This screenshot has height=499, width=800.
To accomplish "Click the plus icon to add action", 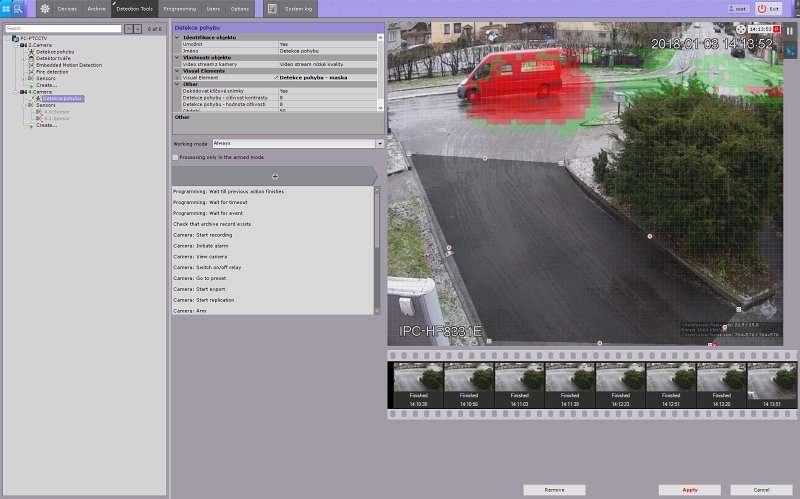I will [x=275, y=176].
